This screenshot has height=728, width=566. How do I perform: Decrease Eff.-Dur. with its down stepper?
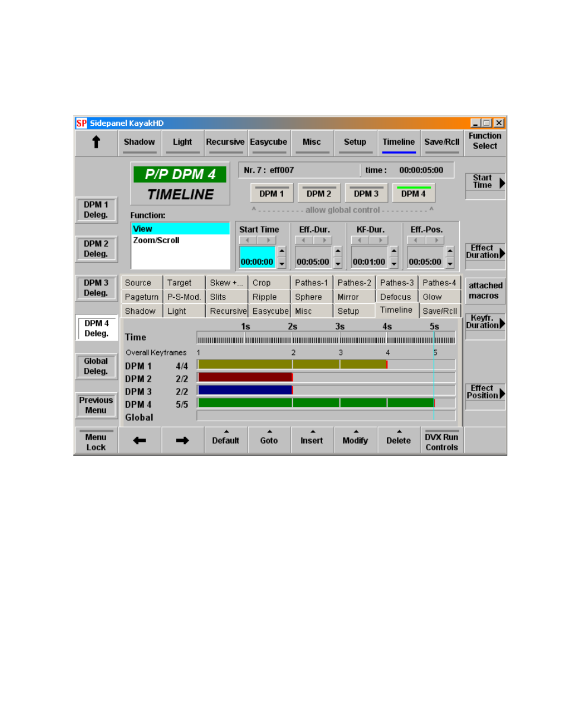(x=338, y=262)
